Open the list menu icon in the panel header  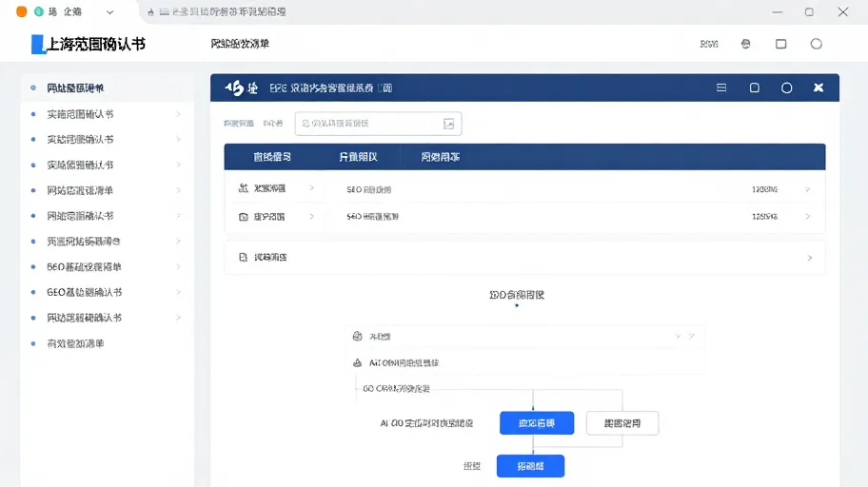click(721, 88)
